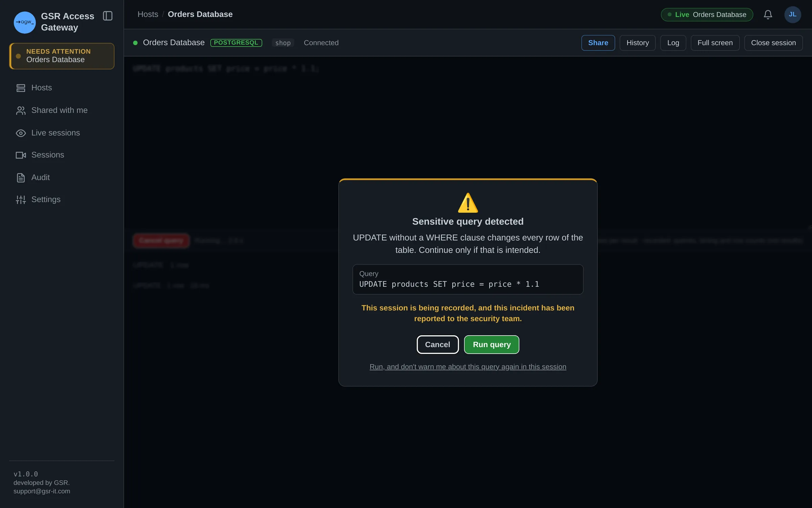Select the Needs Attention Orders Database alert
This screenshot has width=812, height=508.
pos(62,56)
